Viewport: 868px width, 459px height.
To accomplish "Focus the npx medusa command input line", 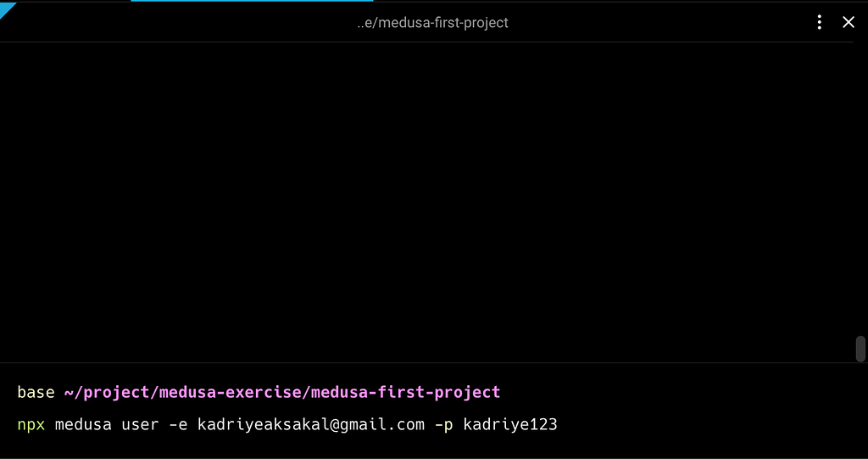I will pos(287,424).
